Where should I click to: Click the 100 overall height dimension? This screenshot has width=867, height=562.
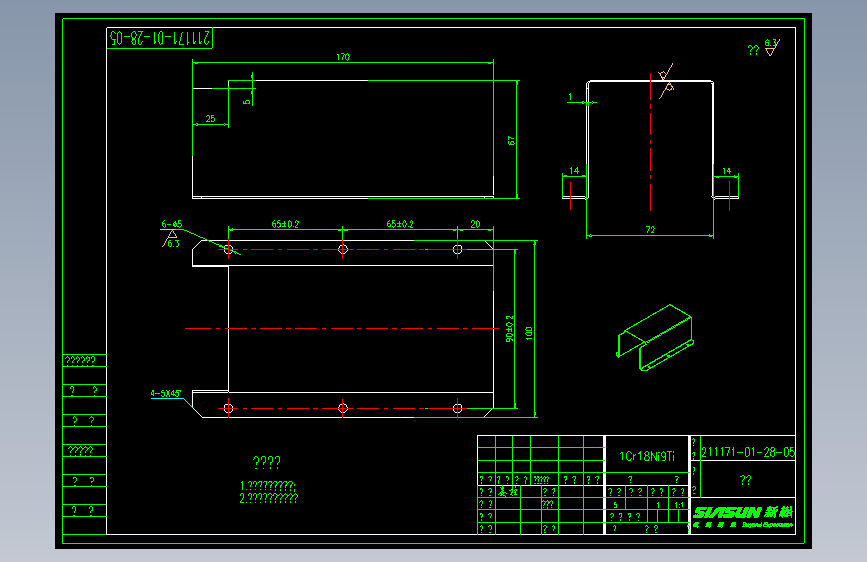529,333
